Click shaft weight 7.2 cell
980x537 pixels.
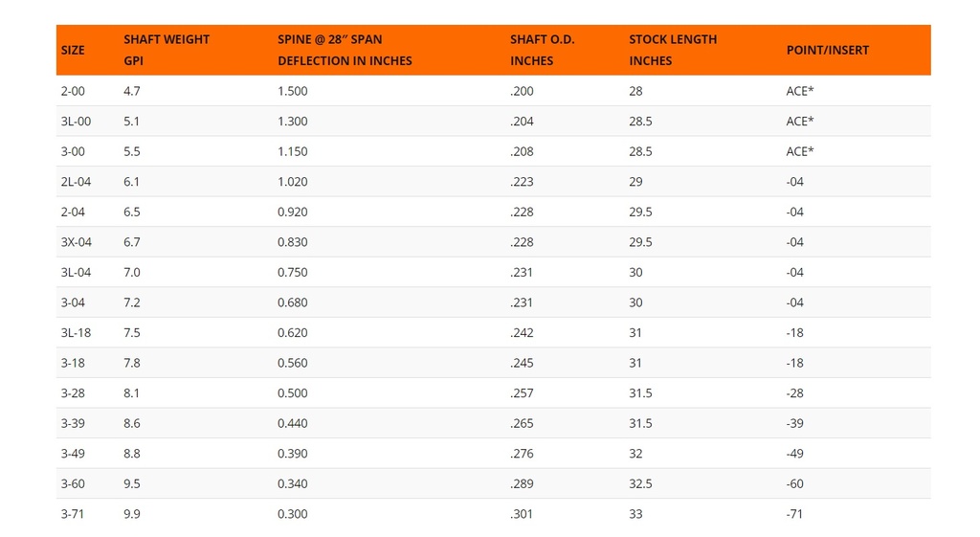[x=132, y=302]
